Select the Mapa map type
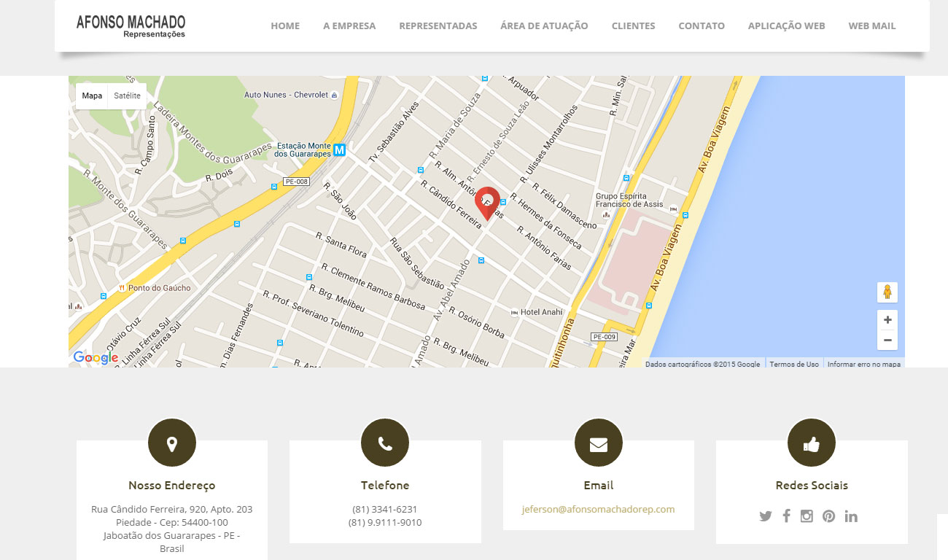 92,96
